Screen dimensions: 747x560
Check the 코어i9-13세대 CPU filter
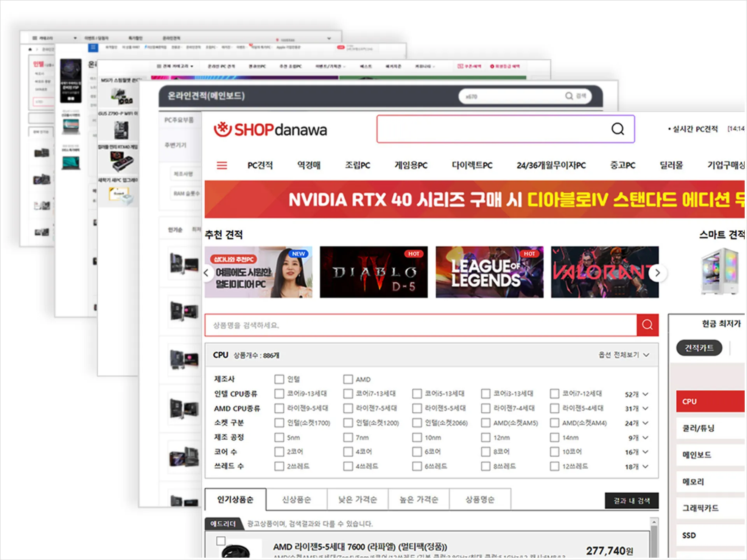pos(279,394)
